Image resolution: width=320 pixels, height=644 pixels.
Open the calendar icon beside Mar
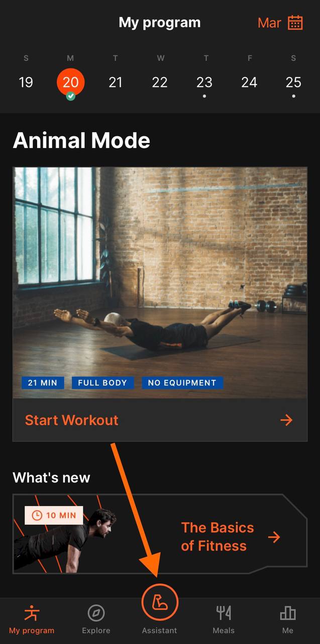[x=295, y=23]
